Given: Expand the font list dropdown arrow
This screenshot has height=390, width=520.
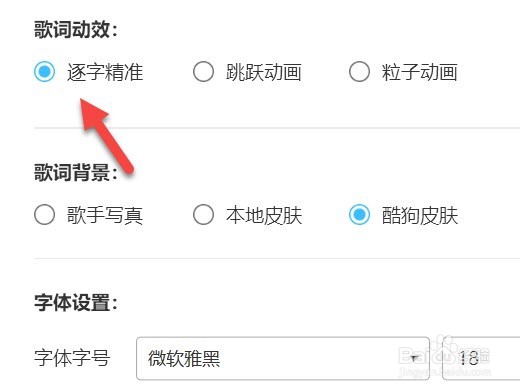Looking at the screenshot, I should (x=414, y=358).
